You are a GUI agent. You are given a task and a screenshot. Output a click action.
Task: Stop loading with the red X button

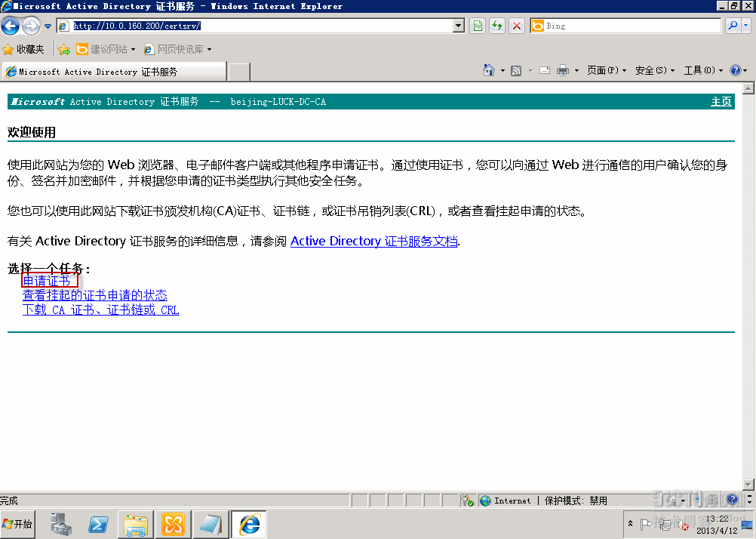pos(517,26)
